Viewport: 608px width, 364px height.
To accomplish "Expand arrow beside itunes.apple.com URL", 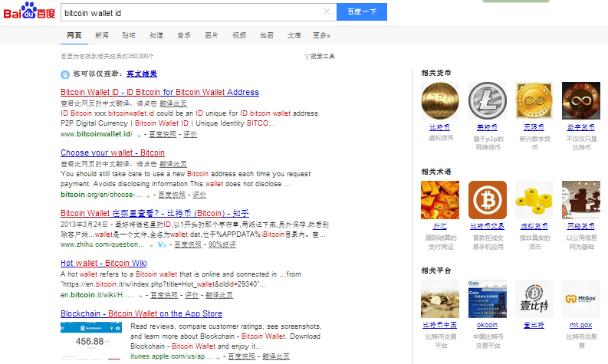I will 218,357.
